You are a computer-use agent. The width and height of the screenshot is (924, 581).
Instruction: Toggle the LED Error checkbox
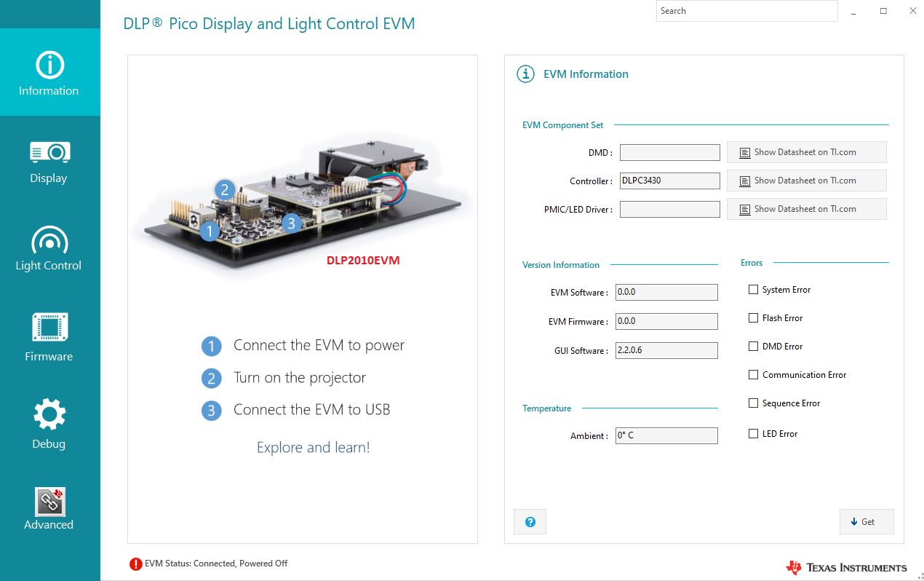tap(753, 434)
